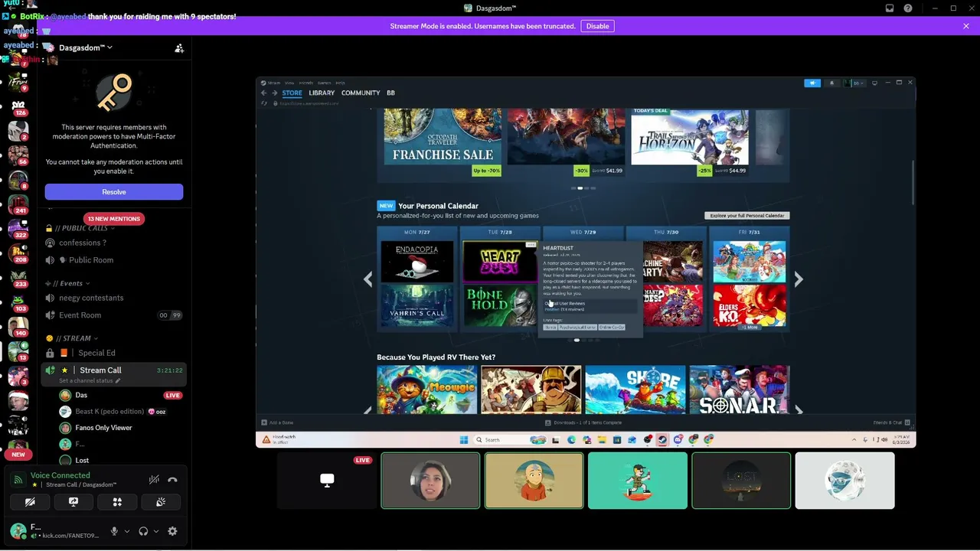
Task: Toggle noise suppression in voice panel
Action: click(x=154, y=480)
